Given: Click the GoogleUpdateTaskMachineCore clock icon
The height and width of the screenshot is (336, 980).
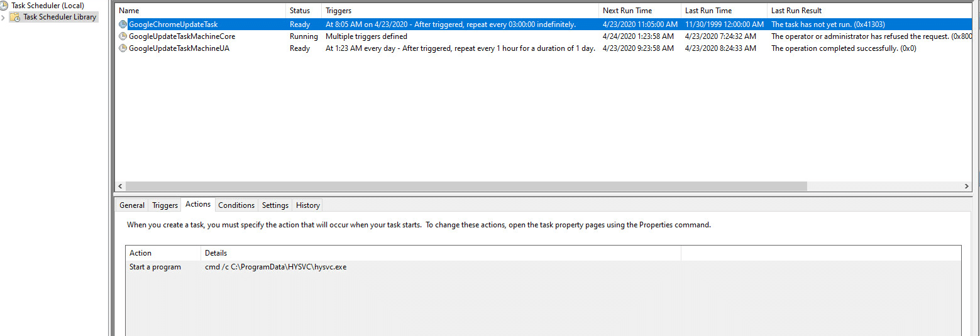Looking at the screenshot, I should tap(123, 36).
